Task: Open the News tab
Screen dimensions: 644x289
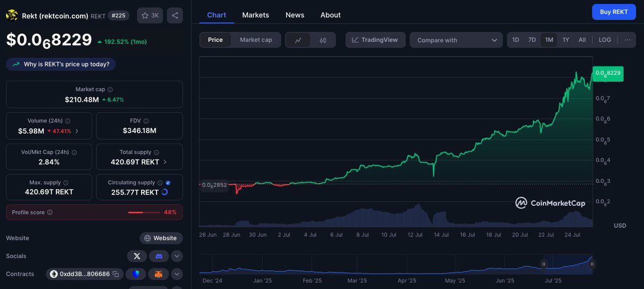Action: 295,15
